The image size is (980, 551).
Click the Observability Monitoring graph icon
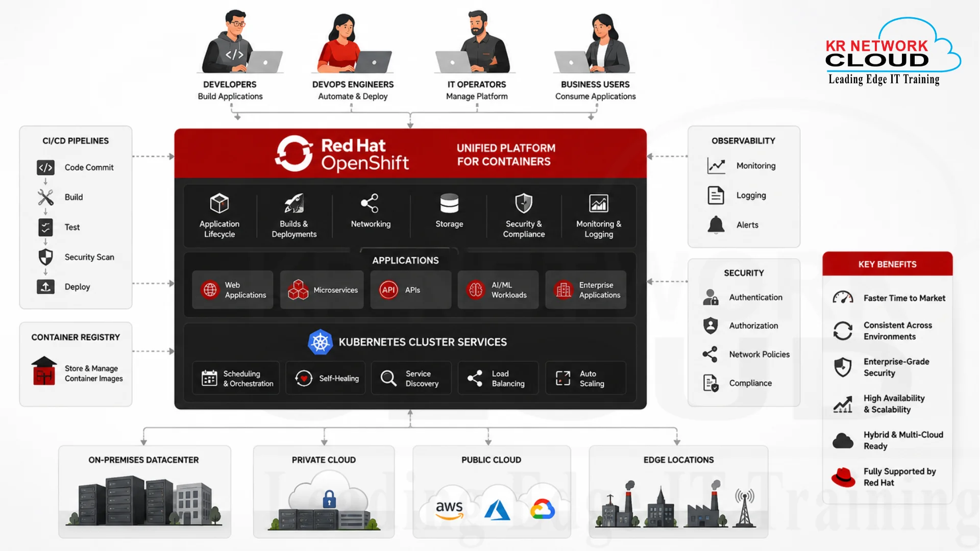[x=716, y=166]
